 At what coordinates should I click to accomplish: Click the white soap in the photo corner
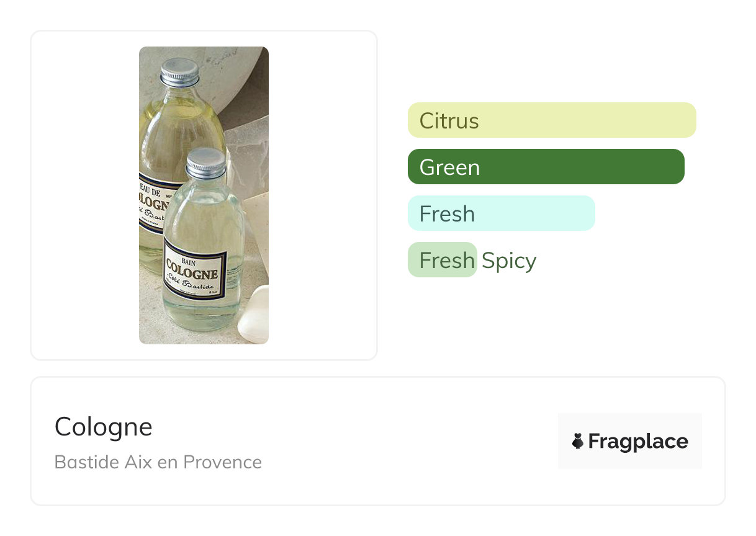(254, 316)
